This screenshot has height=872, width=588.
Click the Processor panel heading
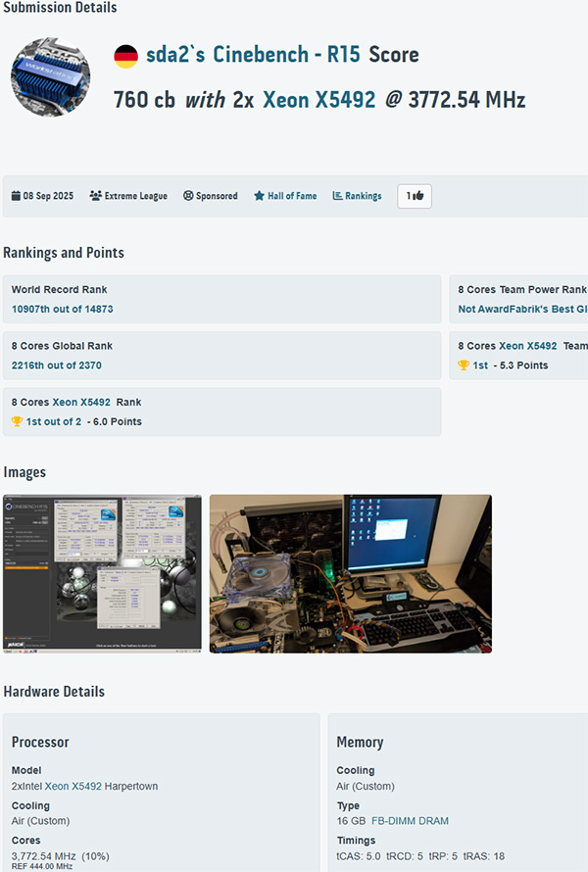click(x=40, y=743)
